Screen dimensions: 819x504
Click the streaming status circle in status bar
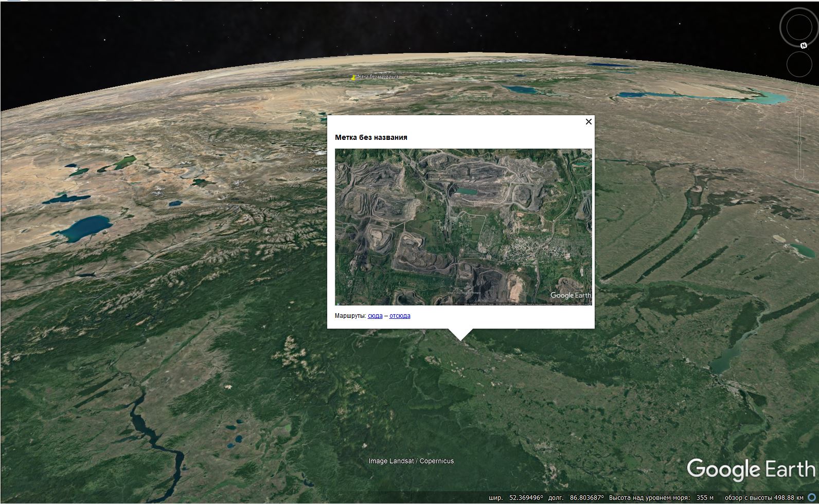813,498
